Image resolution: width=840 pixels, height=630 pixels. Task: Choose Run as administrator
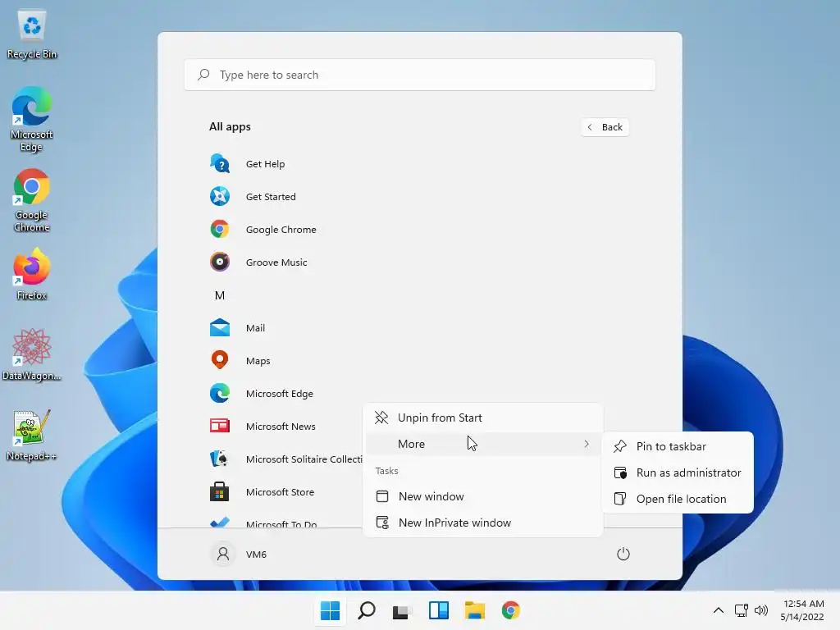(678, 472)
